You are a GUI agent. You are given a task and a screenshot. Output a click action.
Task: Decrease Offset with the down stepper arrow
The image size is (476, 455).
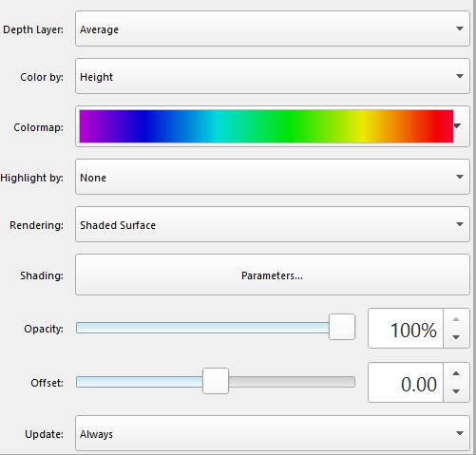[x=456, y=391]
